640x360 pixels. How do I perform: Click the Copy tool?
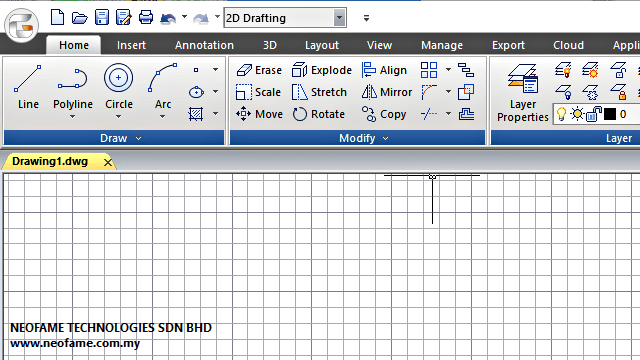(384, 114)
